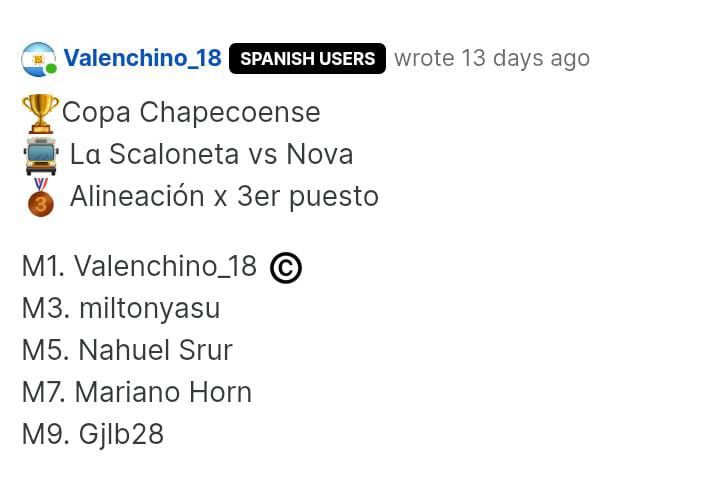Click the 'Alineación x 3er puesto' text
720x499 pixels.
(224, 196)
